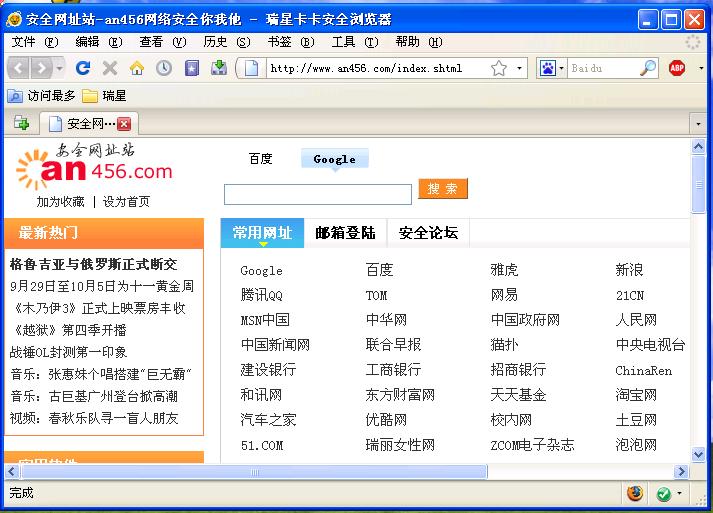Image resolution: width=713 pixels, height=513 pixels.
Task: Open the downloads icon in toolbar
Action: click(x=219, y=68)
